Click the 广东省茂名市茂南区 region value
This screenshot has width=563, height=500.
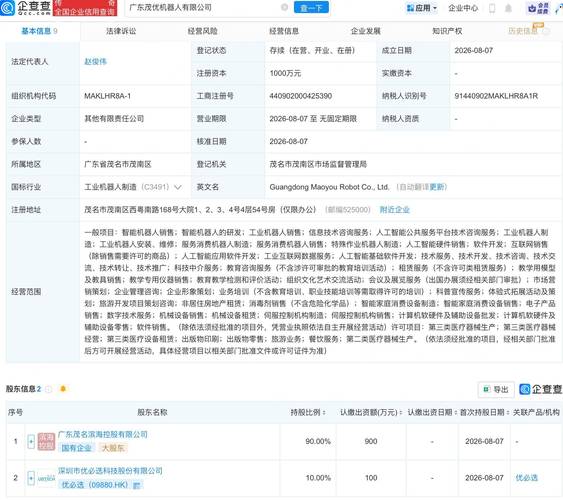(118, 164)
